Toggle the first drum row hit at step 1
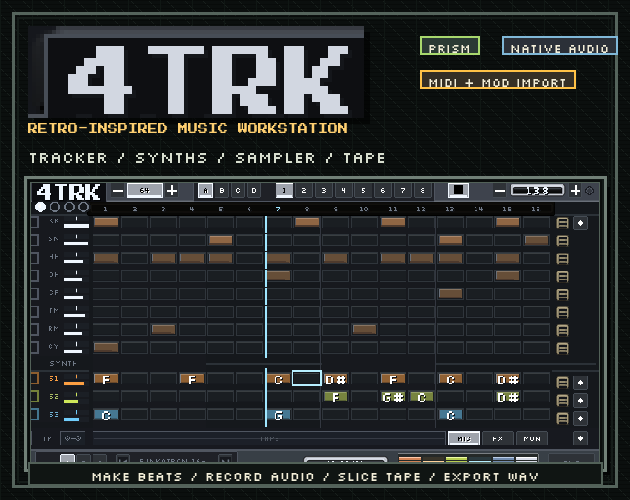Viewport: 630px width, 500px height. [x=106, y=222]
